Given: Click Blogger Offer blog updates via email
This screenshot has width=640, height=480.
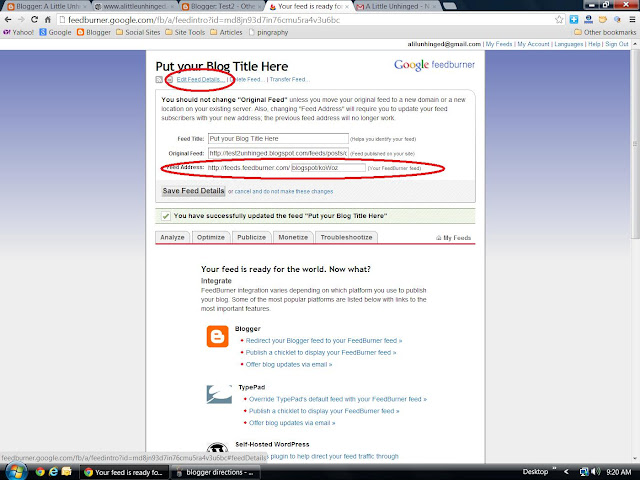Looking at the screenshot, I should (289, 364).
